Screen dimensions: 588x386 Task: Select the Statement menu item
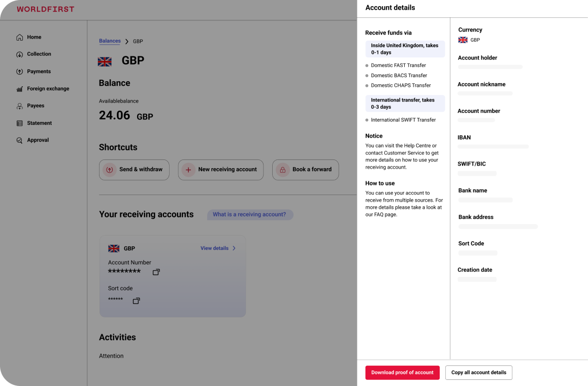point(40,123)
